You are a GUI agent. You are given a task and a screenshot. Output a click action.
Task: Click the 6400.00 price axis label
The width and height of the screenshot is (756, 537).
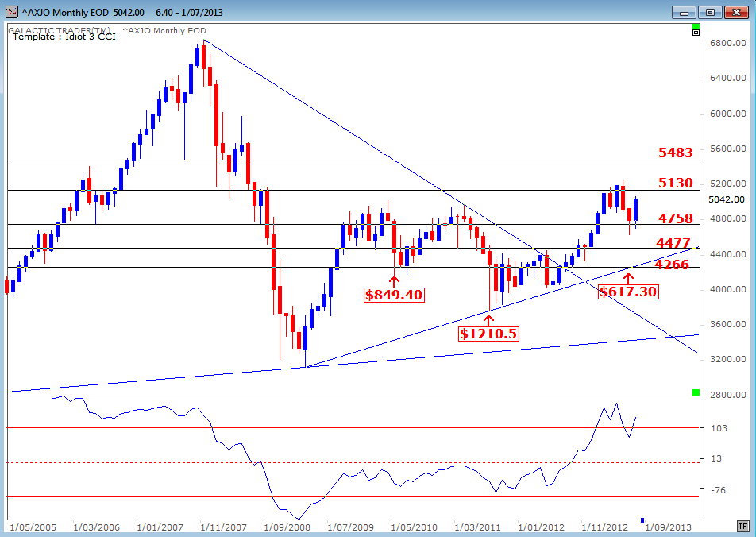[x=728, y=78]
